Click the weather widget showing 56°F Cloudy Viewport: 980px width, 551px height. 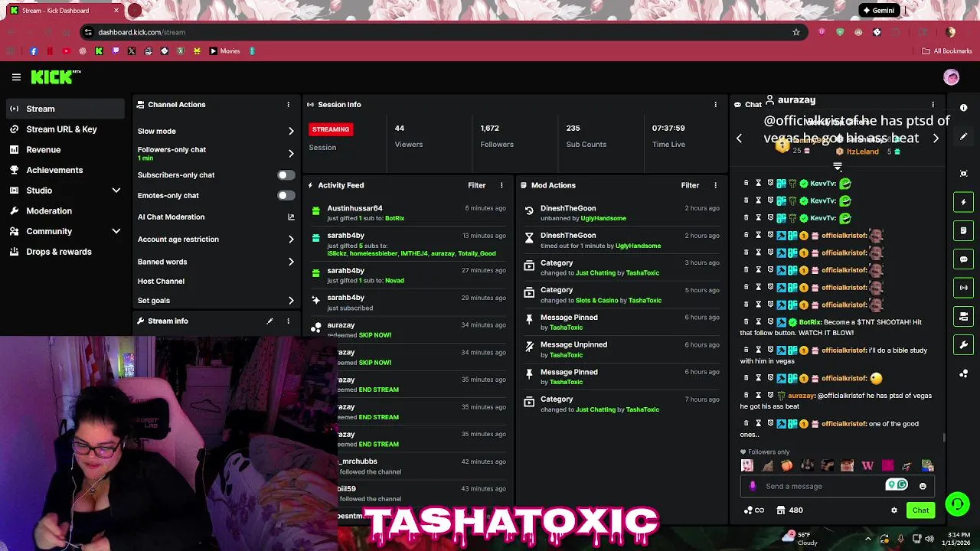click(801, 538)
